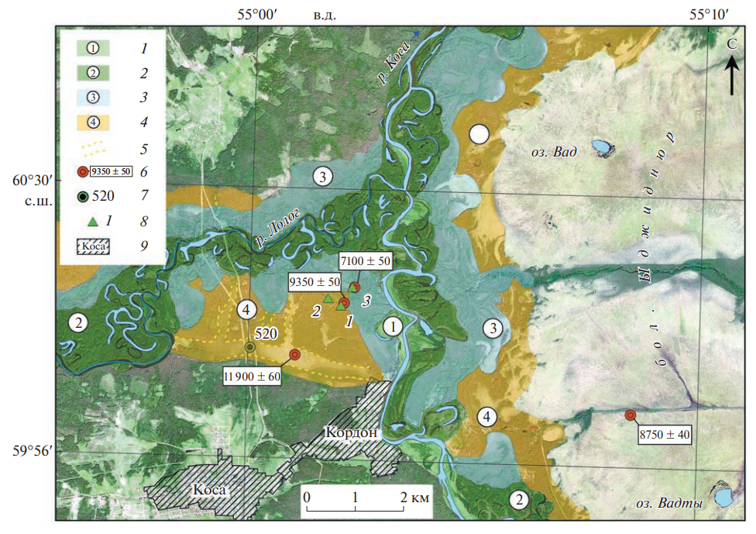Click the 7100 ± 50 date label
The height and width of the screenshot is (534, 756).
coord(367,263)
